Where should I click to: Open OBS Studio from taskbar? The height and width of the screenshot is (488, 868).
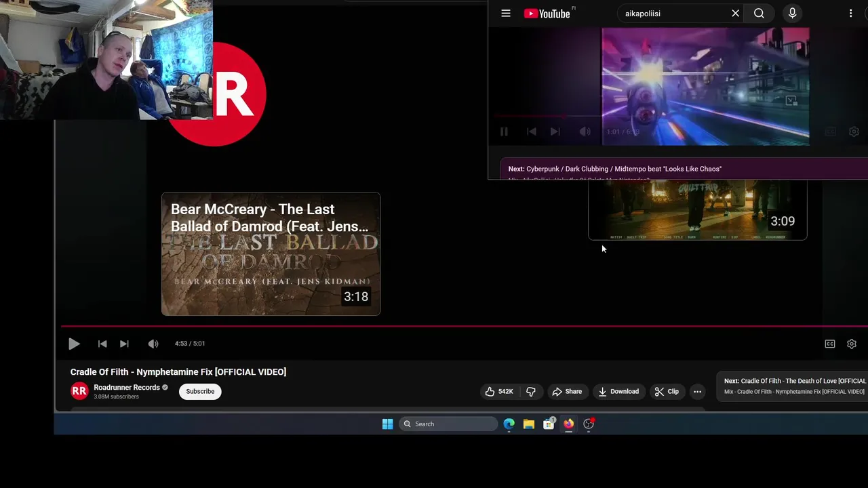click(x=589, y=424)
